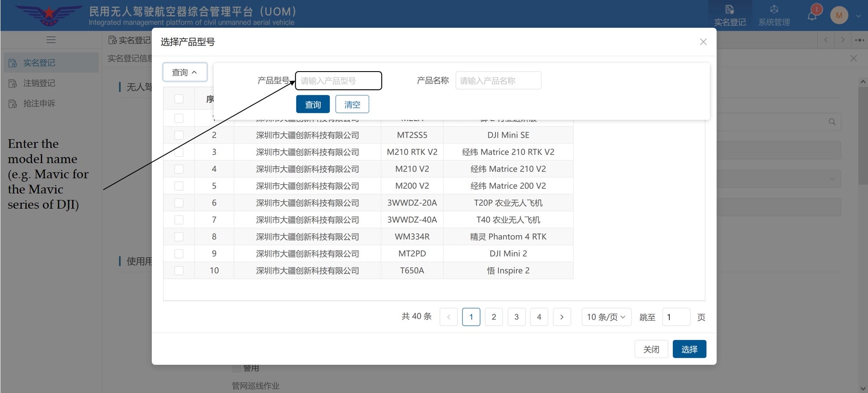Image resolution: width=868 pixels, height=393 pixels.
Task: Check the row 5 M200 V2 checkbox
Action: tap(179, 186)
